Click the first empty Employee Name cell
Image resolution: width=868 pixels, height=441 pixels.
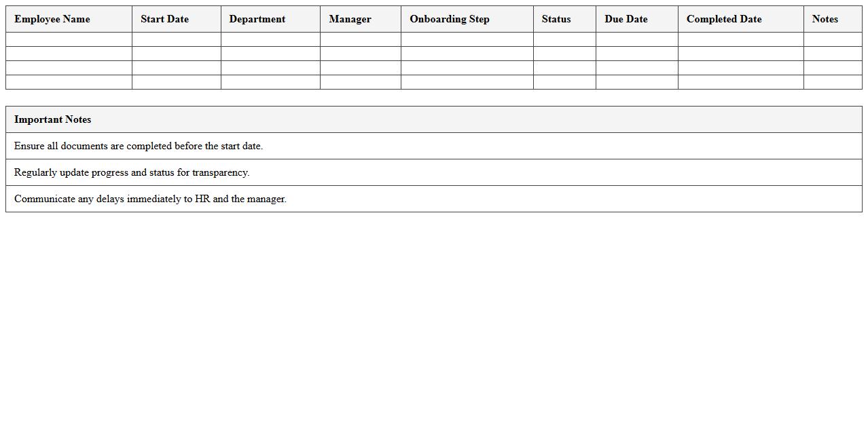click(69, 39)
